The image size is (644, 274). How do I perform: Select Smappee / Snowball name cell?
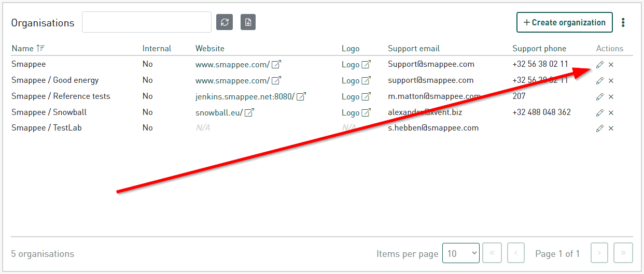coord(49,112)
